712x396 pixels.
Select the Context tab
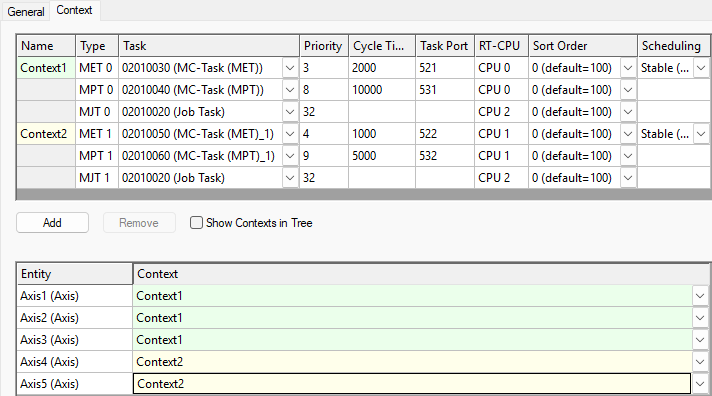[x=74, y=10]
